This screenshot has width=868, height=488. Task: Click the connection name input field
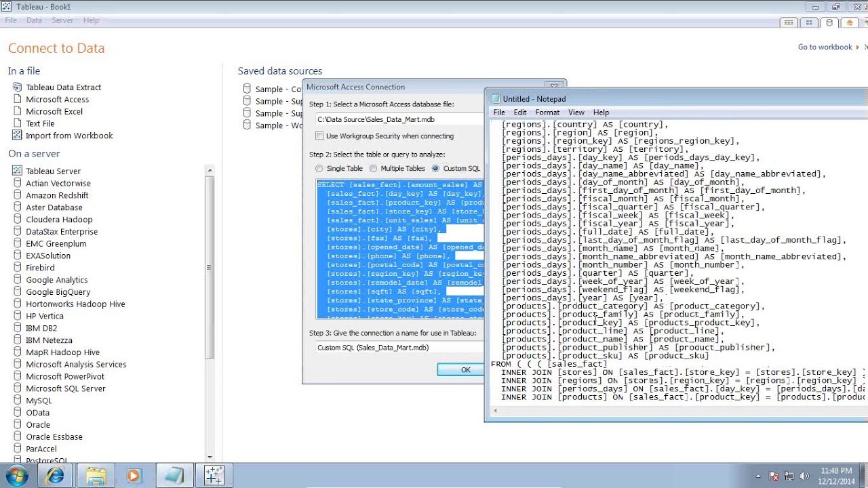(399, 348)
